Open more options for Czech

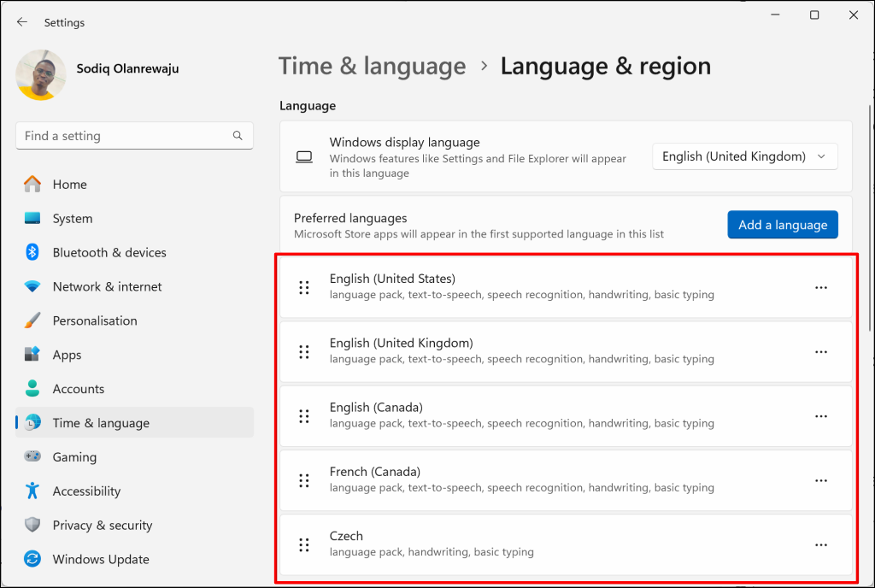(x=821, y=544)
